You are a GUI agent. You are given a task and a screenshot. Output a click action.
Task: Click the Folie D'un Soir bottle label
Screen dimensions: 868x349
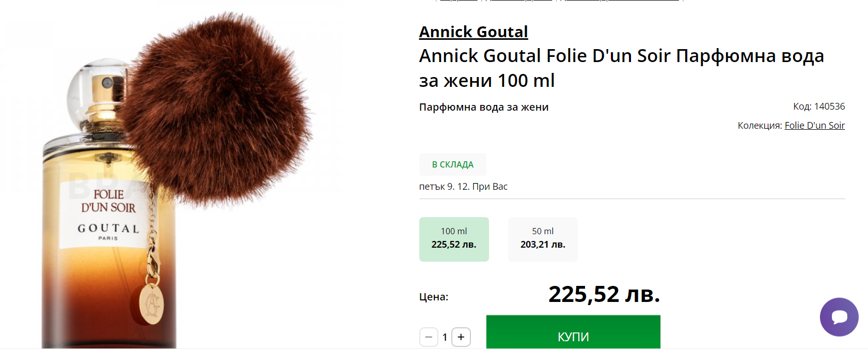pos(108,215)
